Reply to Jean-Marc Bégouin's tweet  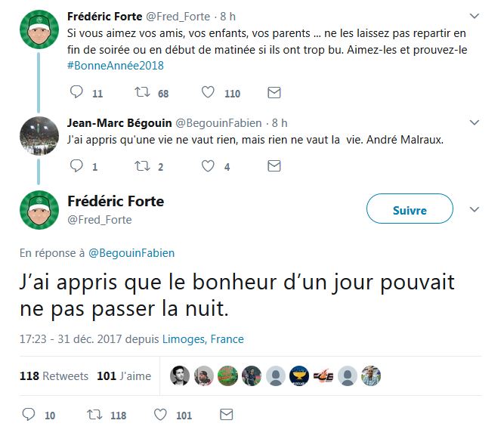pos(76,166)
